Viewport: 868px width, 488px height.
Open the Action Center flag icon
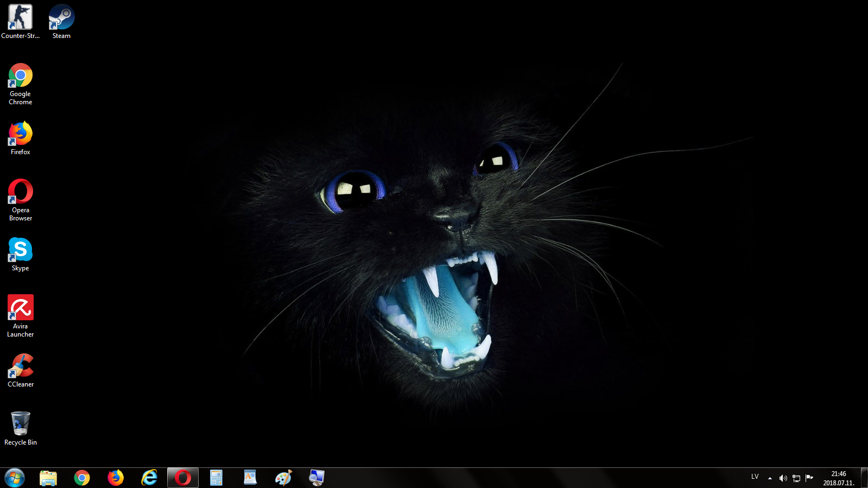(x=809, y=478)
